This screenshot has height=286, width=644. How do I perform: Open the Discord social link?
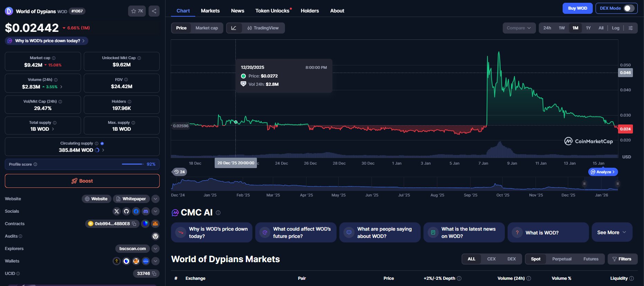[146, 211]
